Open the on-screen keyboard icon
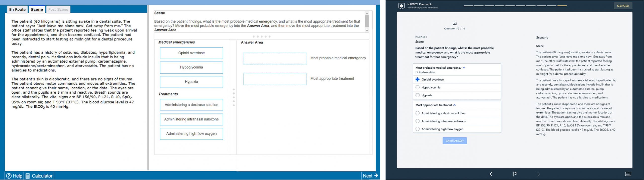 (x=628, y=174)
